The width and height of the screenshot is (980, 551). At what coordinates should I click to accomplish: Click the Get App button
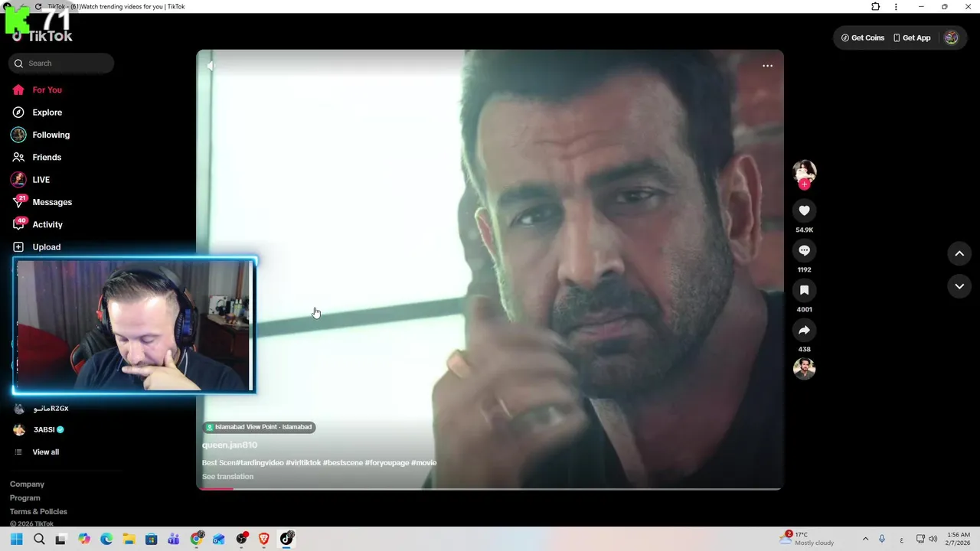pyautogui.click(x=912, y=37)
